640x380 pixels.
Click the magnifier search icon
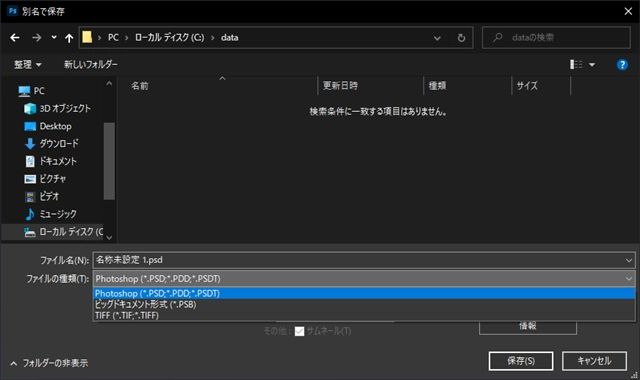(498, 38)
